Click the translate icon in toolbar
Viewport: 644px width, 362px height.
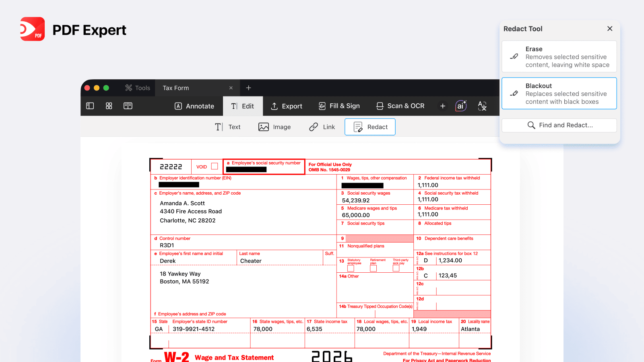coord(482,106)
